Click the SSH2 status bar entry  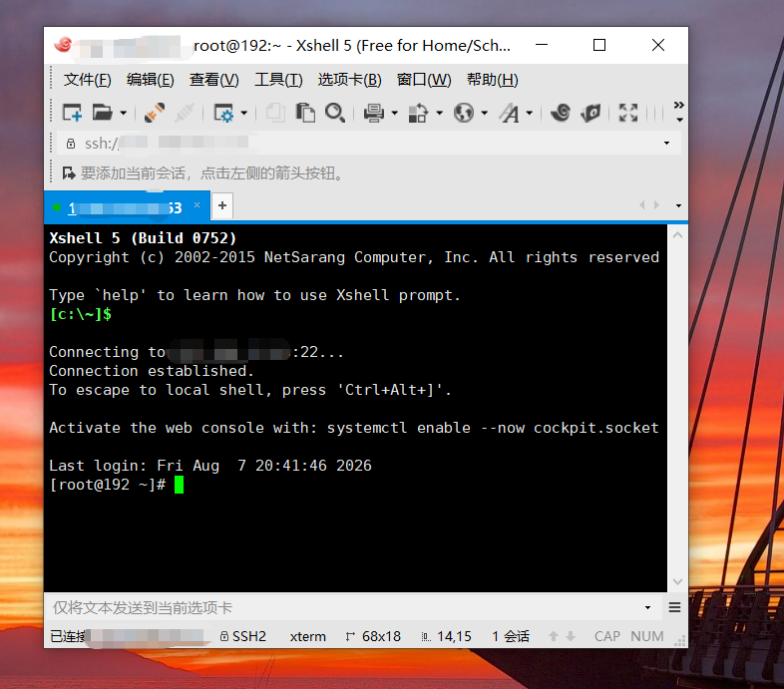coord(243,636)
